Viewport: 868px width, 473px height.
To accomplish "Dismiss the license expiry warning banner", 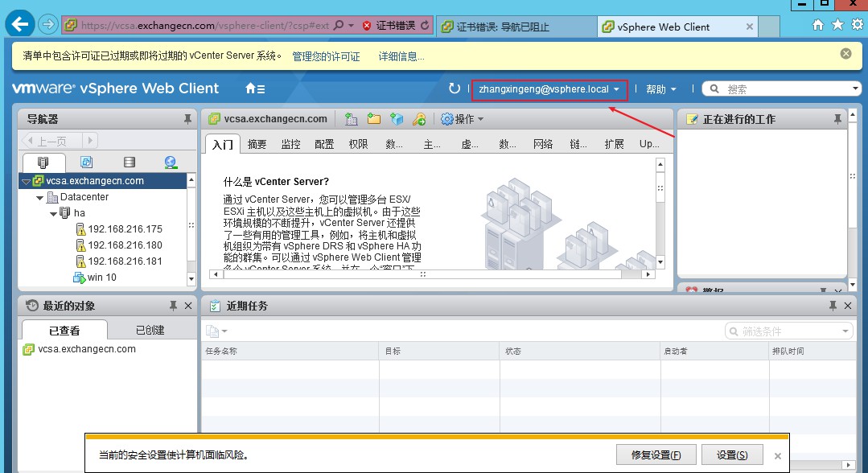I will (x=845, y=54).
